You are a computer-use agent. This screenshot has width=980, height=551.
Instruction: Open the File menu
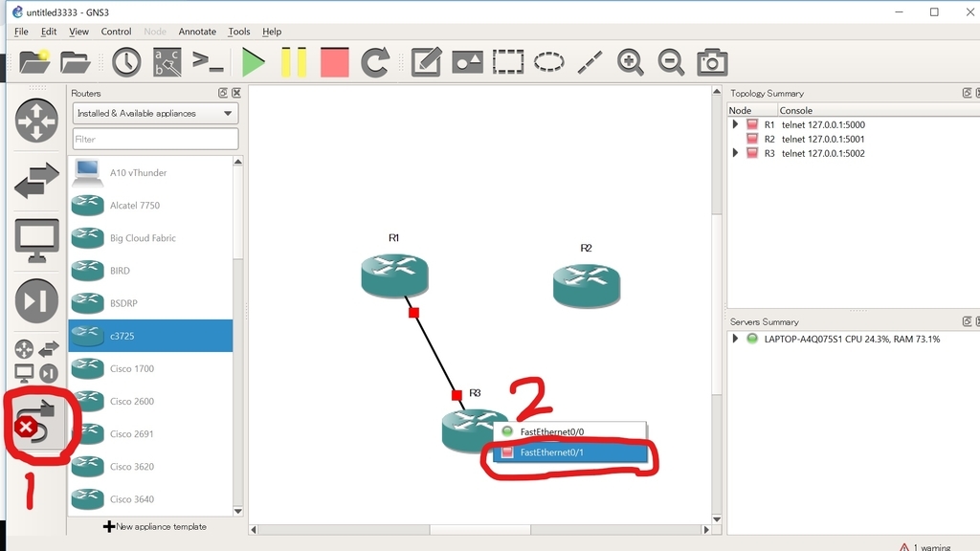point(21,32)
